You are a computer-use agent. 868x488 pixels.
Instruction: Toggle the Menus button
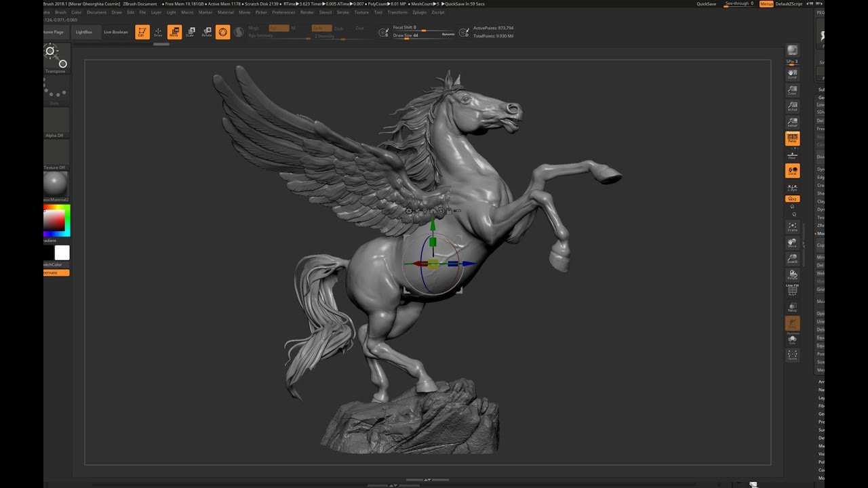coord(766,3)
